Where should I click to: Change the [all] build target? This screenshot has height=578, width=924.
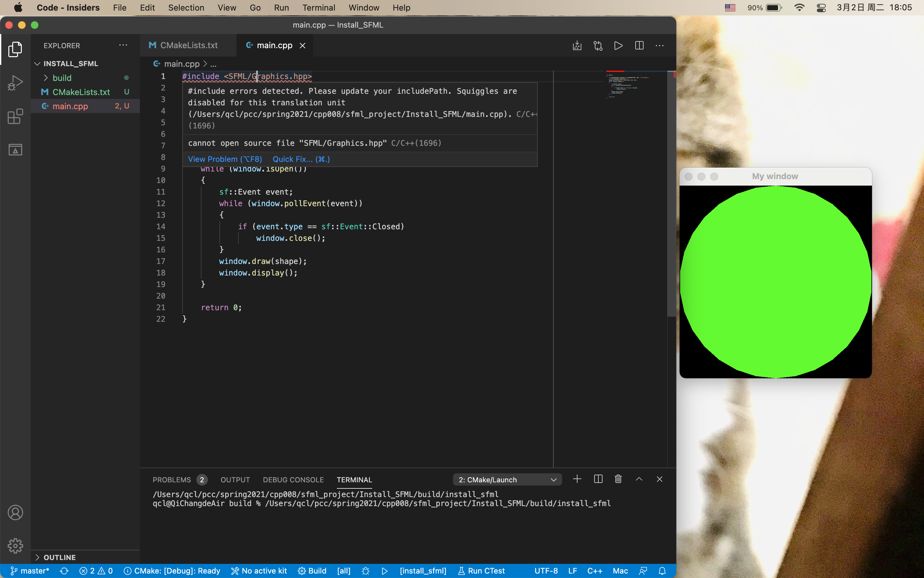[344, 571]
